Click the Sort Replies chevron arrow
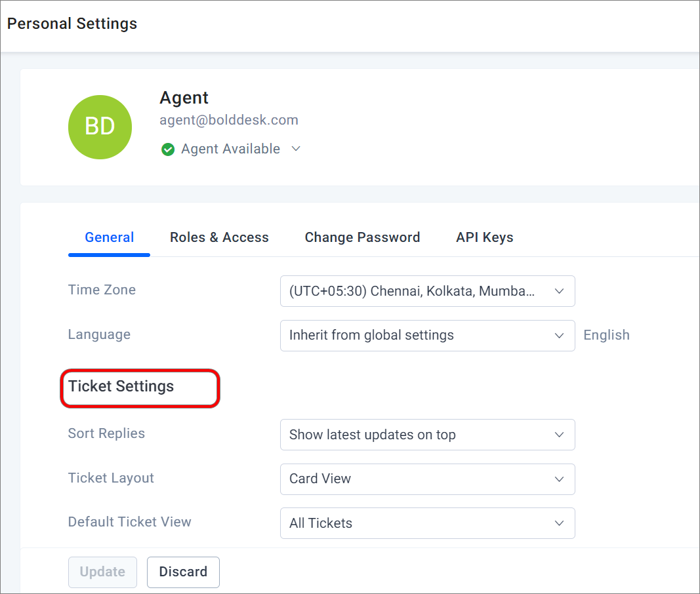This screenshot has height=594, width=700. coord(559,435)
